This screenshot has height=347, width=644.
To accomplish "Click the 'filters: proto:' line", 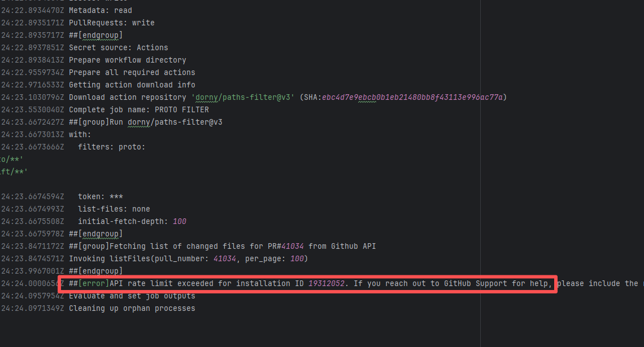I will 111,147.
